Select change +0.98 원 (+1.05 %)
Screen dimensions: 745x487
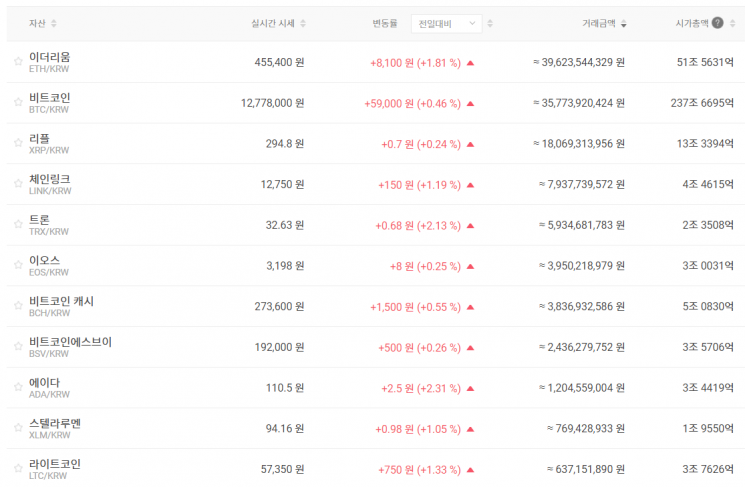click(x=418, y=430)
